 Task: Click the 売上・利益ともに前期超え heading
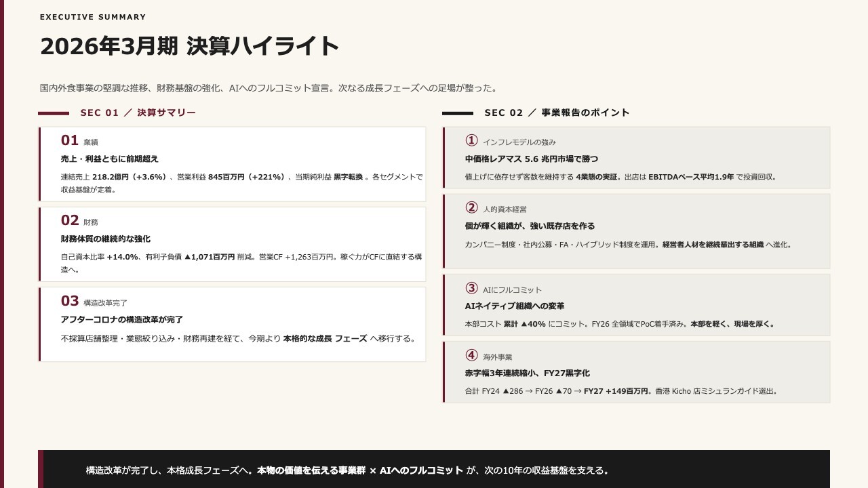point(110,159)
